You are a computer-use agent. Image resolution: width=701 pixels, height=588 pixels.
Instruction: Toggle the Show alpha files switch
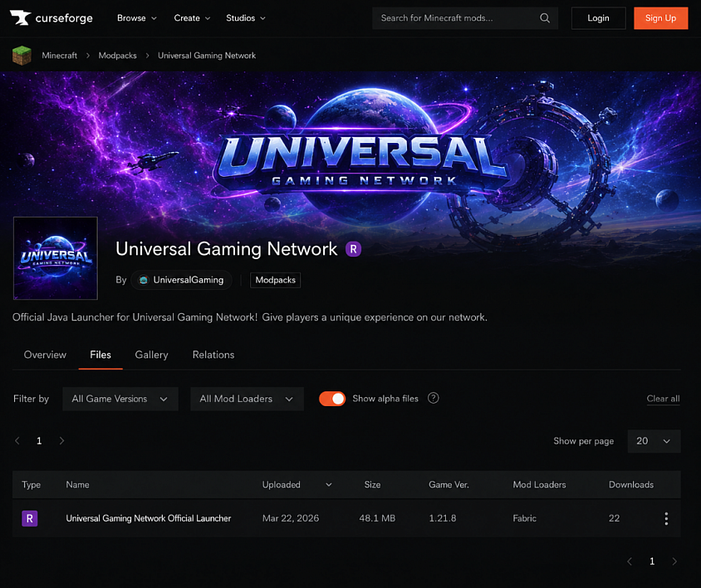pyautogui.click(x=332, y=399)
